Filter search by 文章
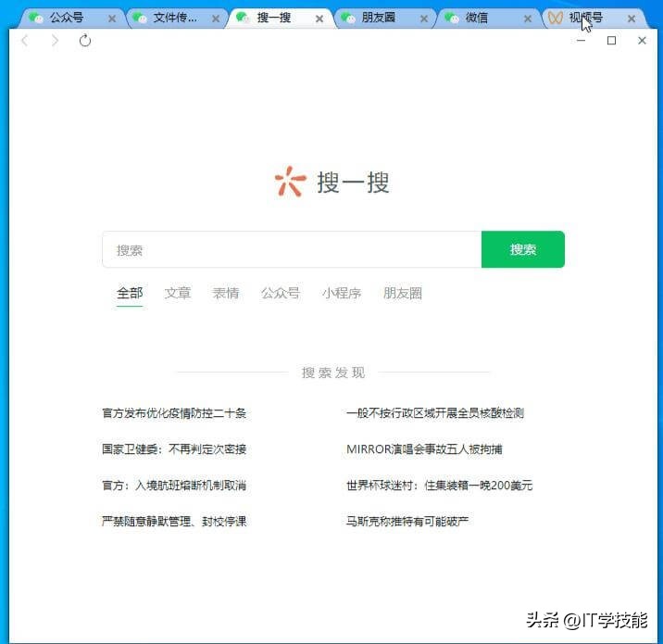Image resolution: width=663 pixels, height=644 pixels. (178, 293)
